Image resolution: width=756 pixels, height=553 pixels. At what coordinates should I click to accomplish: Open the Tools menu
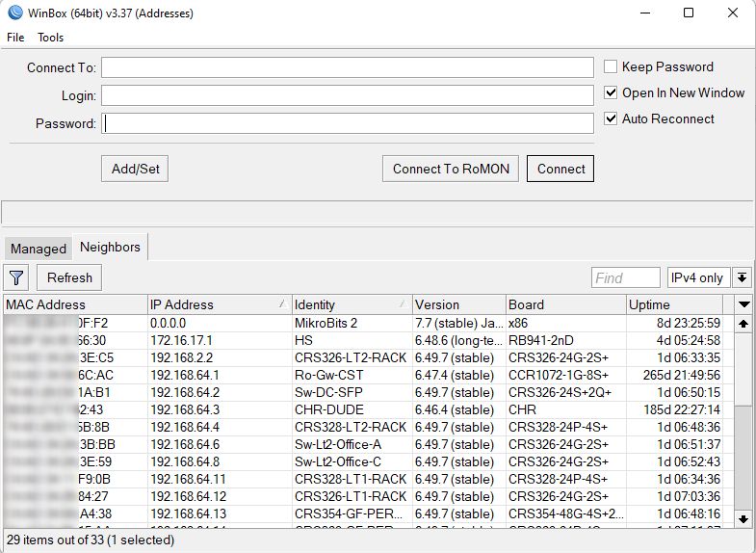(51, 38)
